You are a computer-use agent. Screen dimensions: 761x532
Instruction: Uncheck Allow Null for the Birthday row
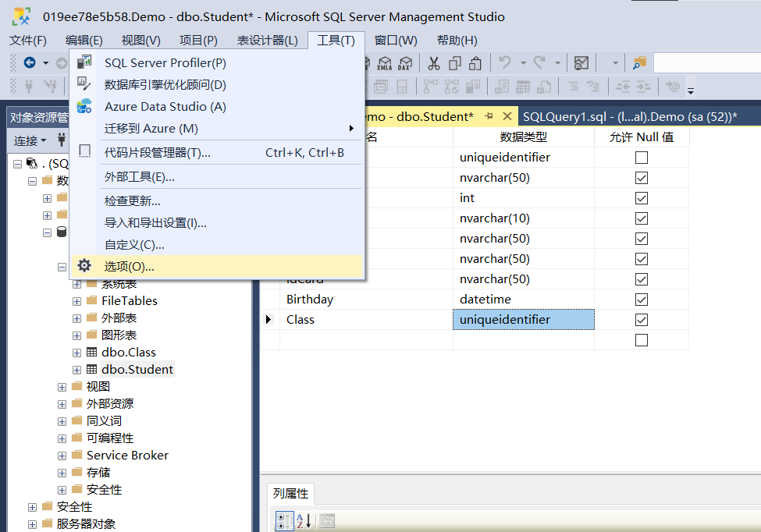pyautogui.click(x=641, y=300)
